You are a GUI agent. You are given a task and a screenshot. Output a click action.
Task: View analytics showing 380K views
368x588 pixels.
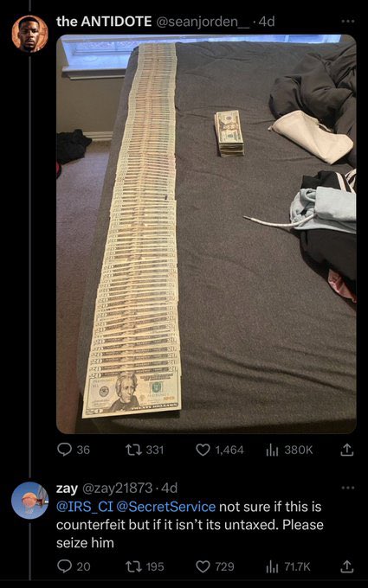(x=289, y=450)
